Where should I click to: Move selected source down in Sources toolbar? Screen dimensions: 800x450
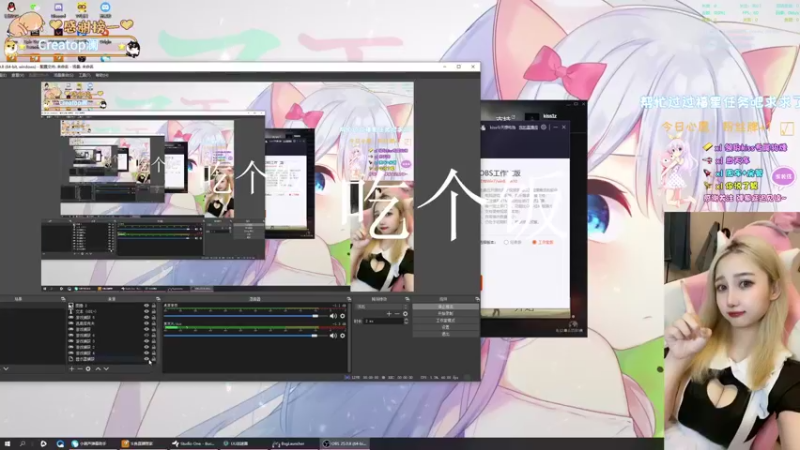click(106, 368)
